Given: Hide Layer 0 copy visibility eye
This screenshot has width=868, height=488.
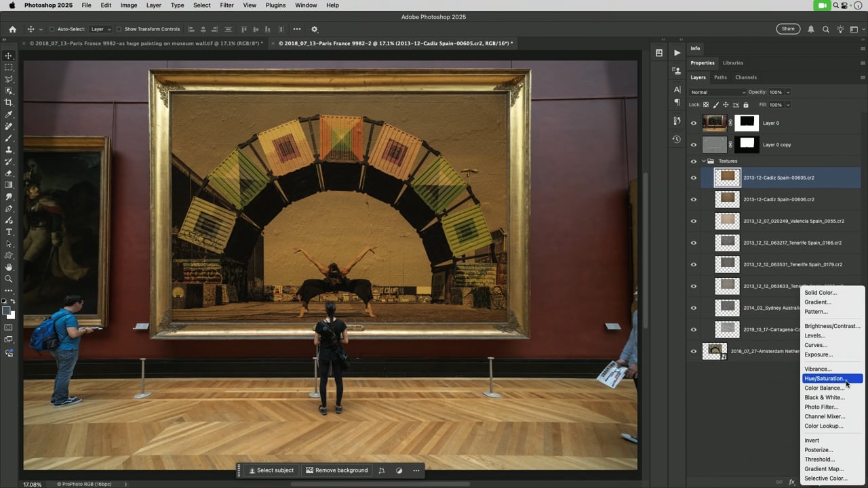Looking at the screenshot, I should point(693,144).
